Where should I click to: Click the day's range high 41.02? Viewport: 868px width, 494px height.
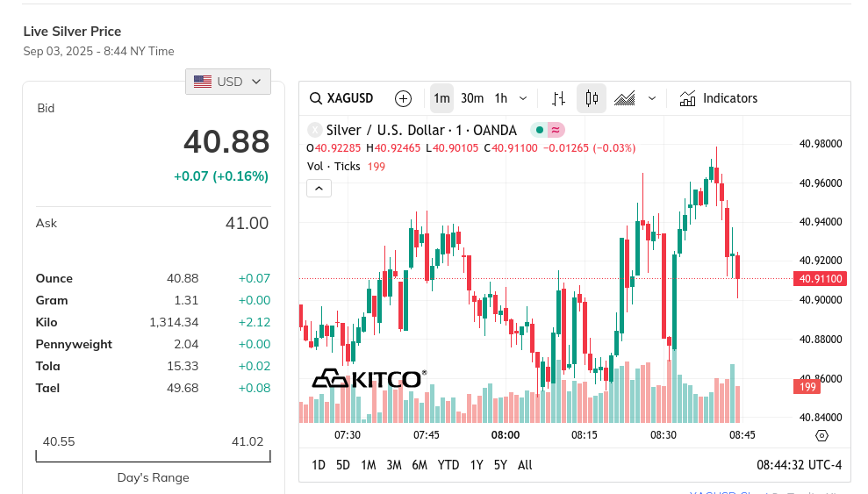pos(247,441)
